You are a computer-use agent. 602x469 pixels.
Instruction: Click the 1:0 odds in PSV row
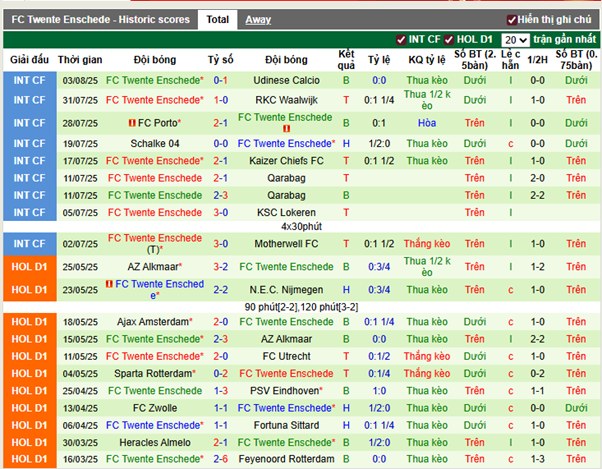tap(379, 391)
